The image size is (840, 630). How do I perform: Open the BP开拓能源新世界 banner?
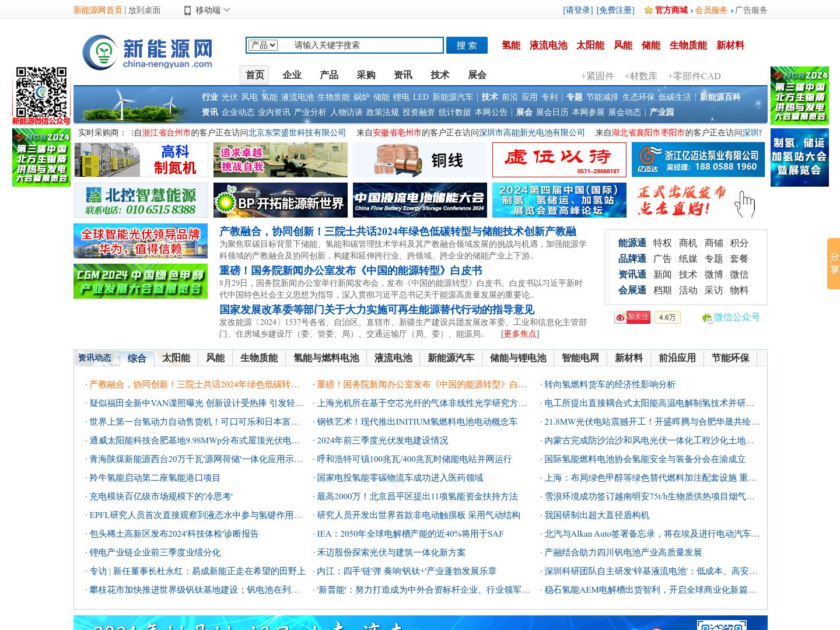pyautogui.click(x=281, y=200)
